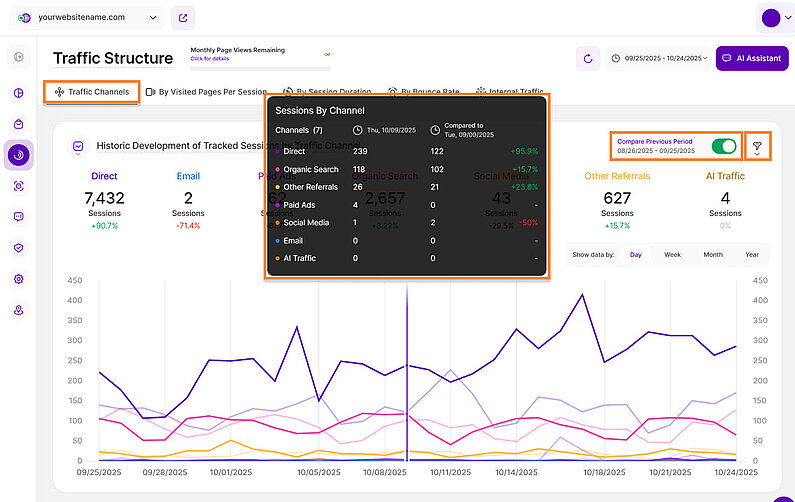Open settings gear in sidebar

pos(19,278)
